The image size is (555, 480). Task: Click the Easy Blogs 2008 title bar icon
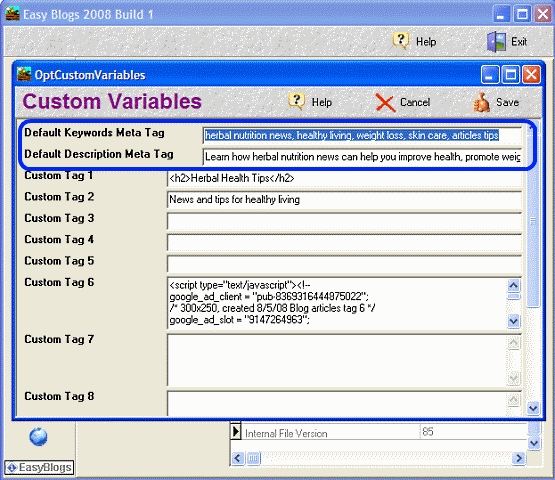12,14
